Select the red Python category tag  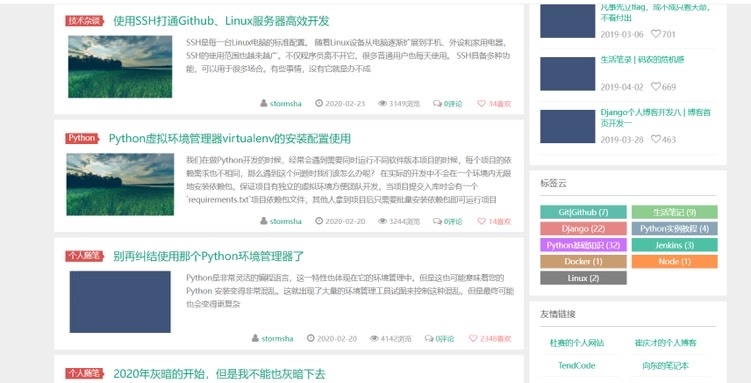(82, 138)
